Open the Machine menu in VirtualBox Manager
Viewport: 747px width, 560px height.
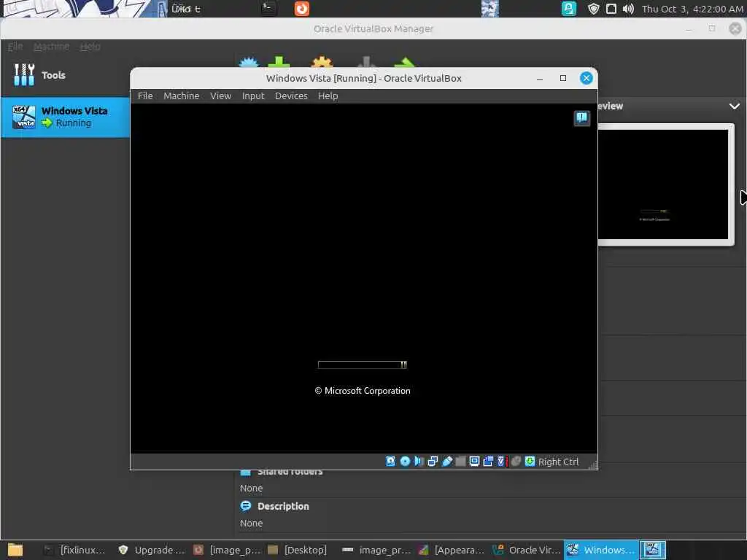click(52, 46)
